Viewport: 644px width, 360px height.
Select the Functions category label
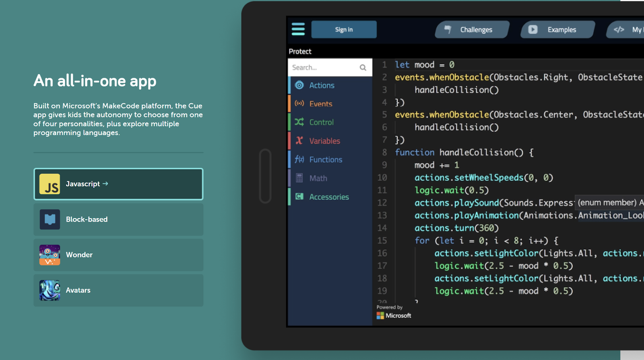pyautogui.click(x=326, y=160)
